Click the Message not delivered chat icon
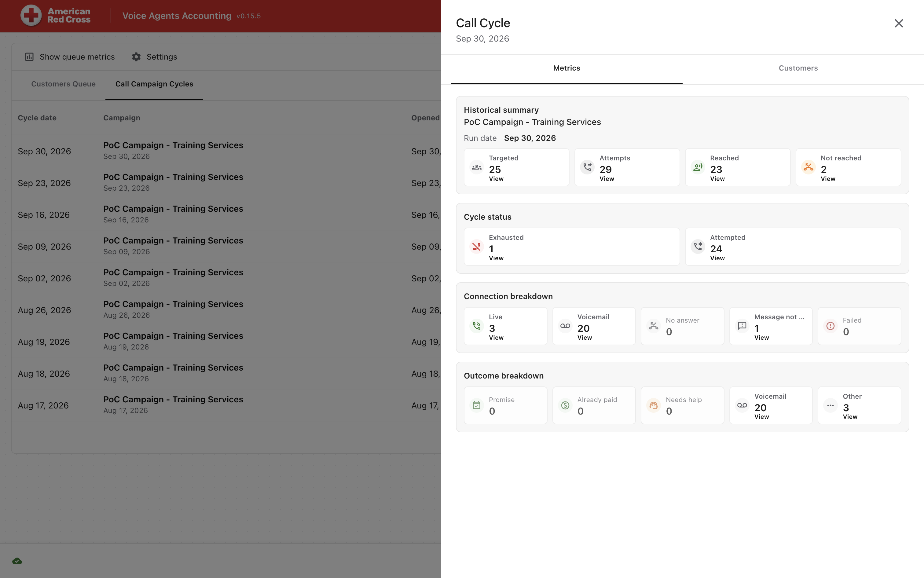 (x=742, y=326)
